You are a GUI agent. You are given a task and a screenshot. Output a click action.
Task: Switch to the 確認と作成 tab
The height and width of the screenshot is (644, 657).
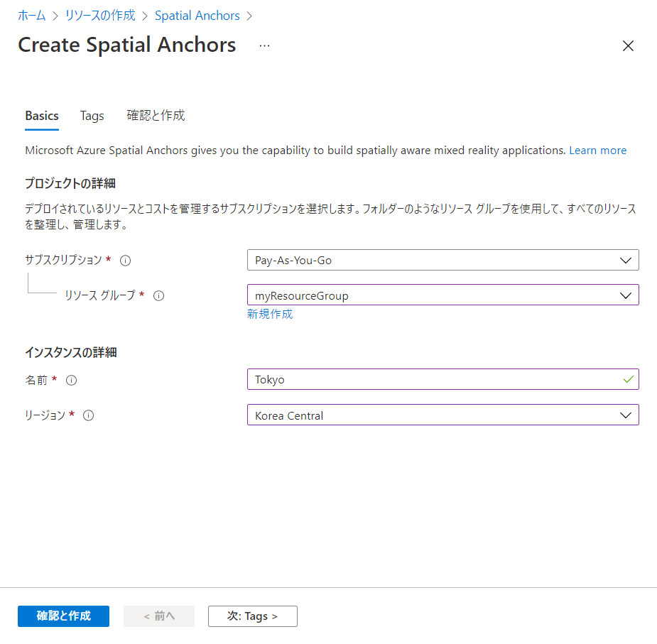[x=156, y=116]
